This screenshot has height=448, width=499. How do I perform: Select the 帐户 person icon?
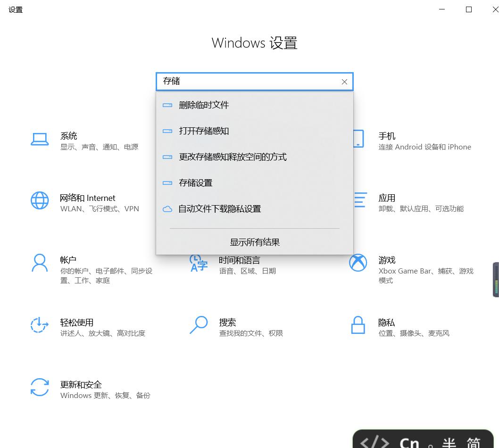click(40, 263)
